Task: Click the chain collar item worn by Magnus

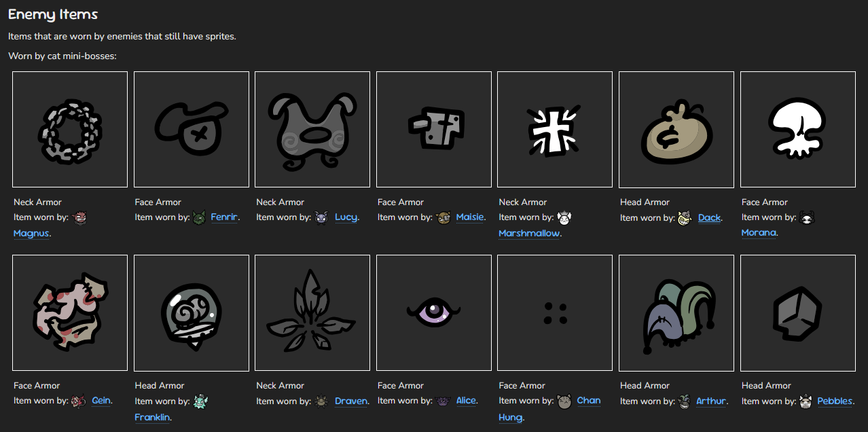Action: [x=70, y=129]
